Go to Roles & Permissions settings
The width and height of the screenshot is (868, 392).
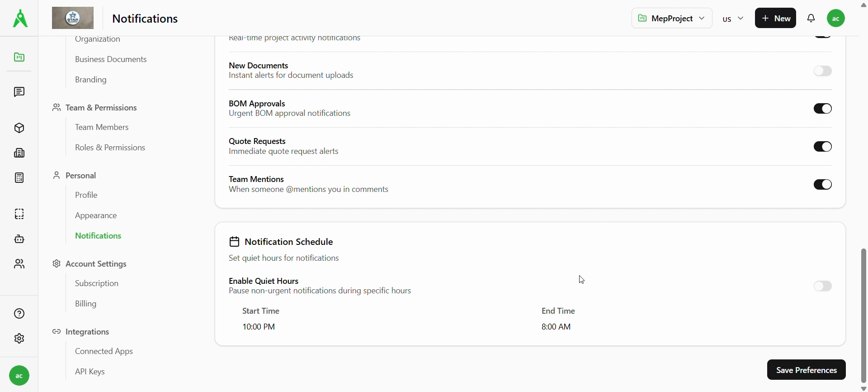click(110, 148)
